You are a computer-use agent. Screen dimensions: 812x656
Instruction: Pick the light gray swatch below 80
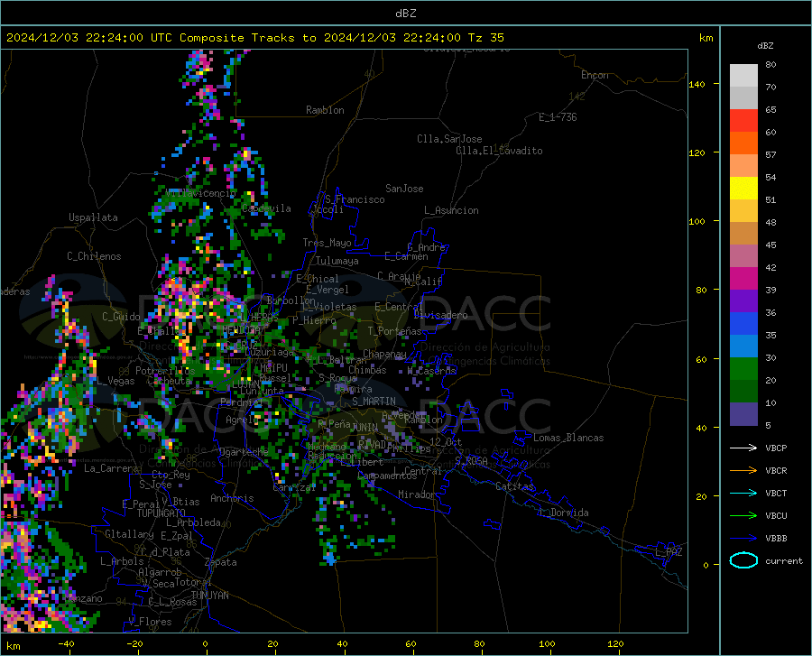743,76
